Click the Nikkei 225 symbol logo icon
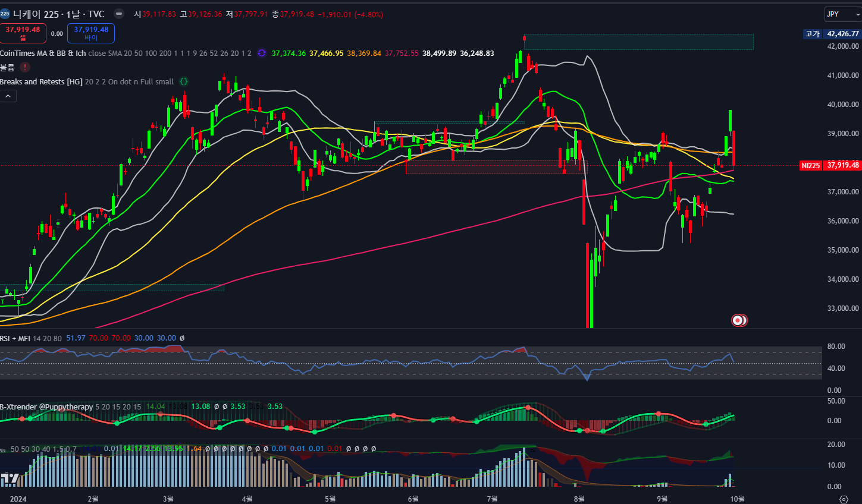The image size is (862, 504). tap(5, 14)
